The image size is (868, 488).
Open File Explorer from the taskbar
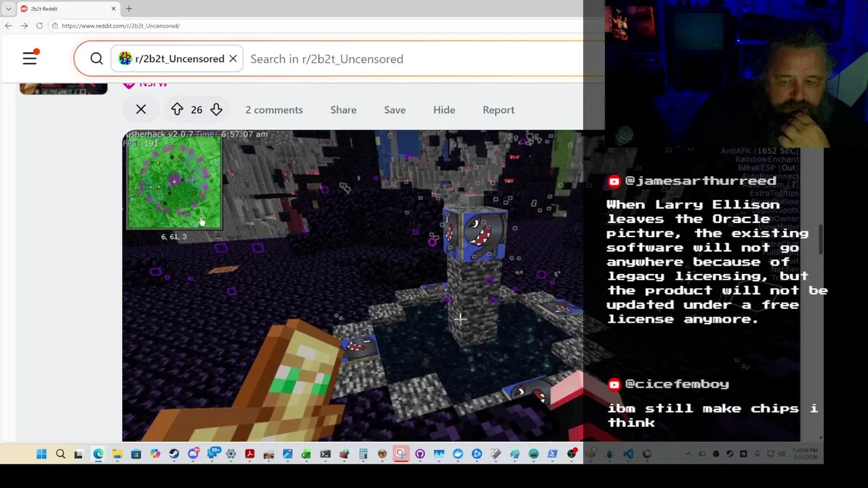point(117,454)
